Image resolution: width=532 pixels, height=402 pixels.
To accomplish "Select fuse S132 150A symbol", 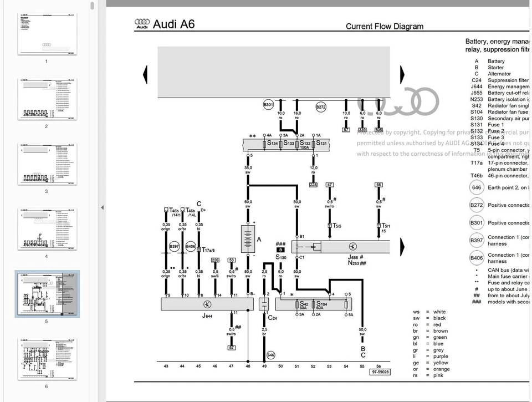I will click(298, 144).
